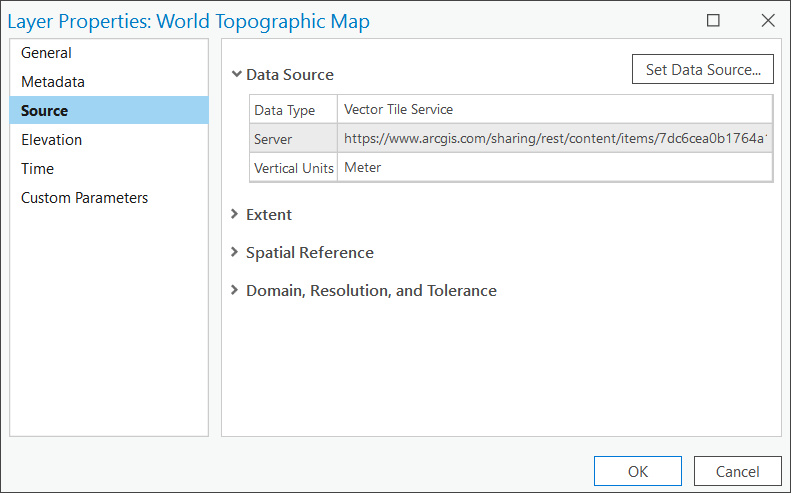Switch to the Metadata tab

53,82
